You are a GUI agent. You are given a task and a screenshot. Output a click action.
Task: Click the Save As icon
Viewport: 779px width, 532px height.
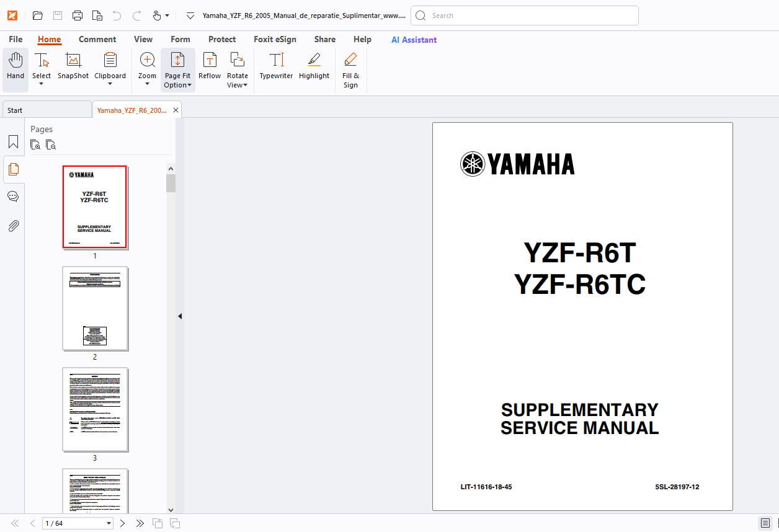(x=97, y=16)
